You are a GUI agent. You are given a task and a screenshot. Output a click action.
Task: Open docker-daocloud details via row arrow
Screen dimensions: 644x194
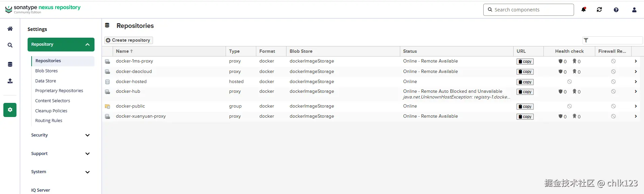[636, 72]
